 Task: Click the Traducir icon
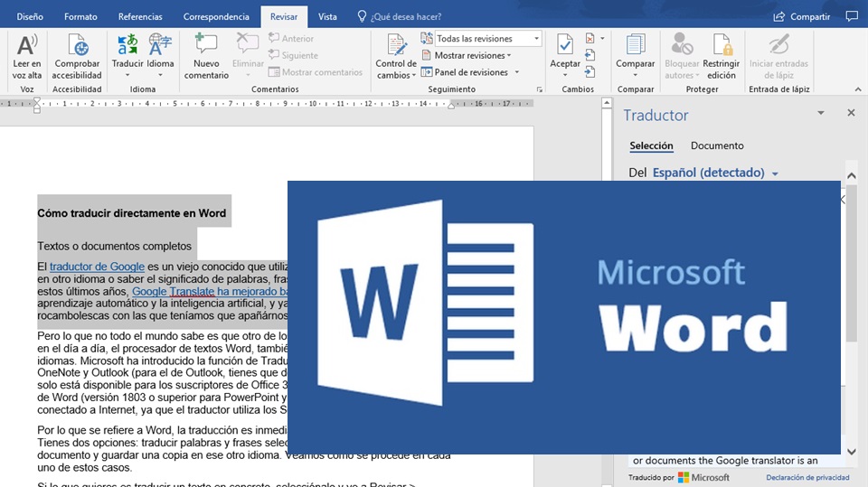127,45
